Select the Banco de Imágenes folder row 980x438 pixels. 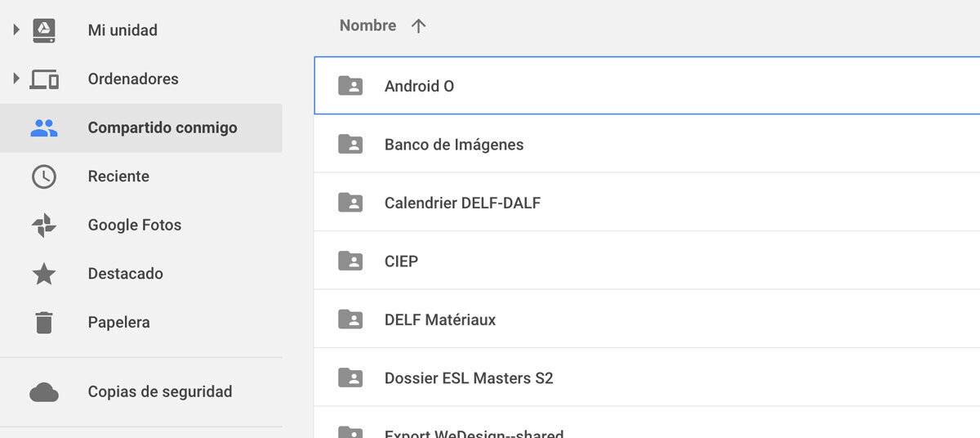453,145
